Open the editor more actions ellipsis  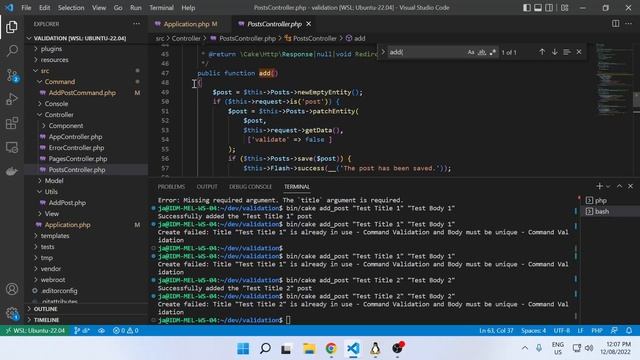629,24
